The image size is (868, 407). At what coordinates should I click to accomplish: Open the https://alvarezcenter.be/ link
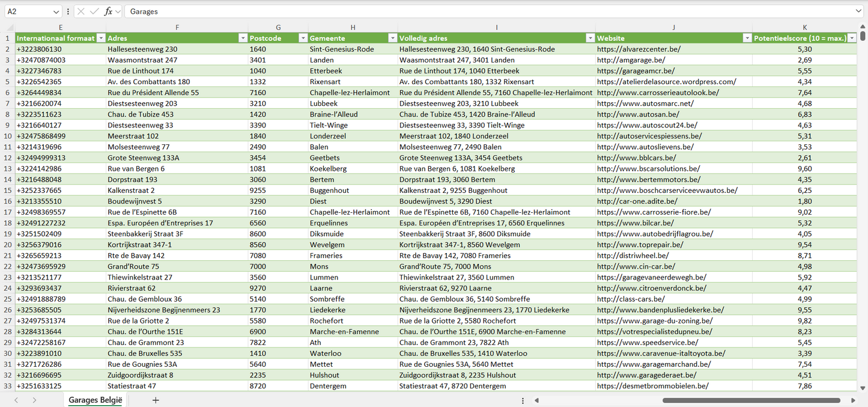pos(639,49)
